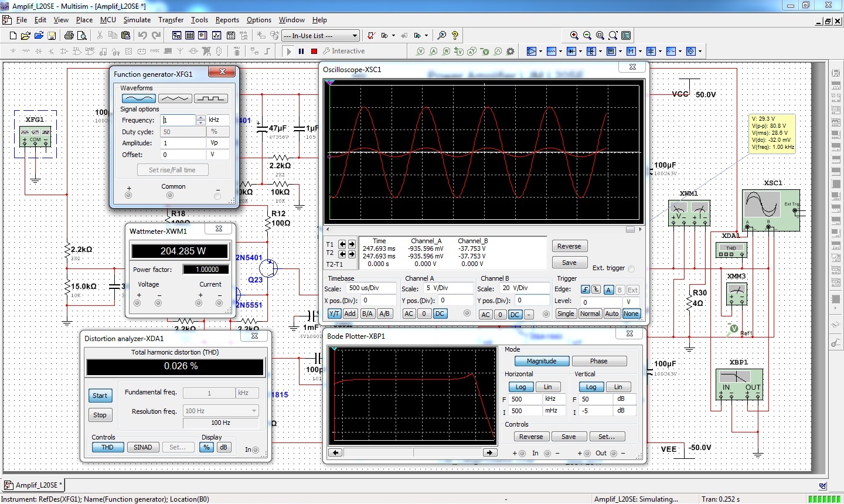Place a power probe
Image resolution: width=844 pixels, height=504 pixels.
pyautogui.click(x=446, y=52)
